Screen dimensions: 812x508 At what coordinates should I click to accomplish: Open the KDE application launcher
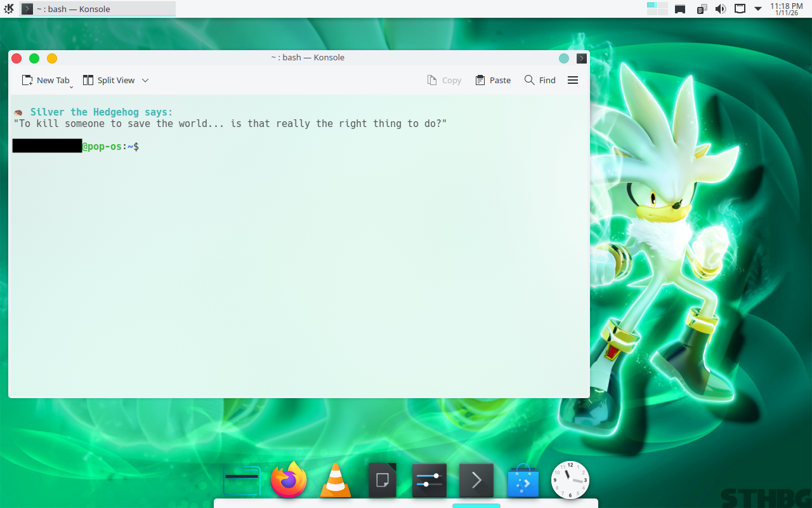pos(9,9)
